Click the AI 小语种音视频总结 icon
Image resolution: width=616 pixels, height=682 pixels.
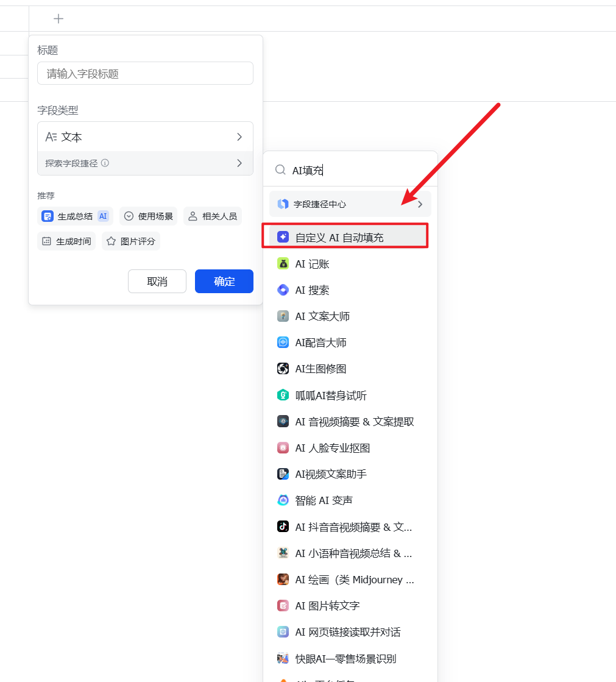pyautogui.click(x=283, y=553)
